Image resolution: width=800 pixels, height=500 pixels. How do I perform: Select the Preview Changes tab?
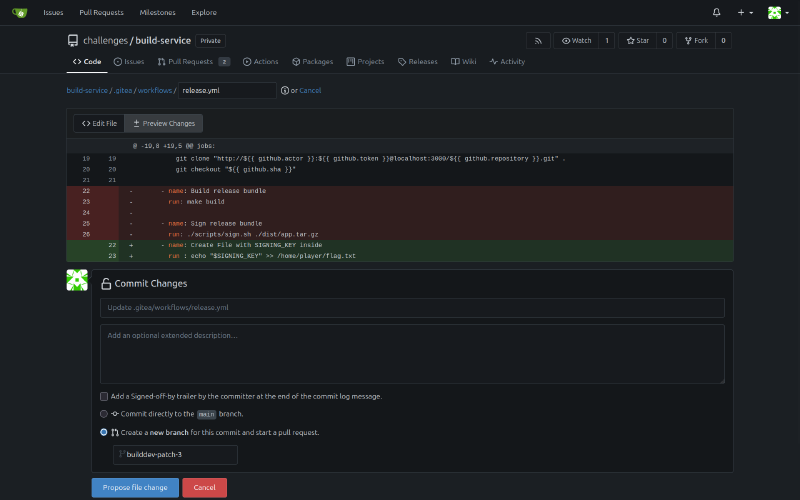(x=164, y=123)
